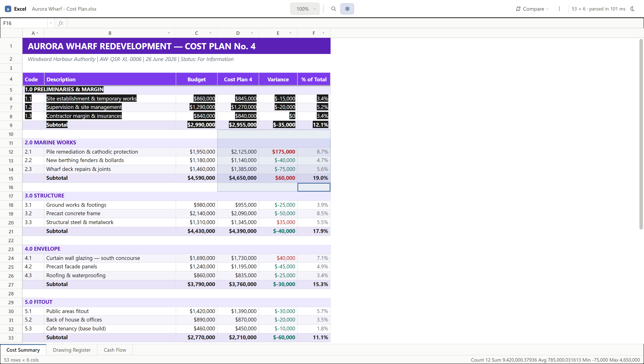Viewport: 644px width, 364px height.
Task: Open column C filter arrow
Action: click(210, 33)
